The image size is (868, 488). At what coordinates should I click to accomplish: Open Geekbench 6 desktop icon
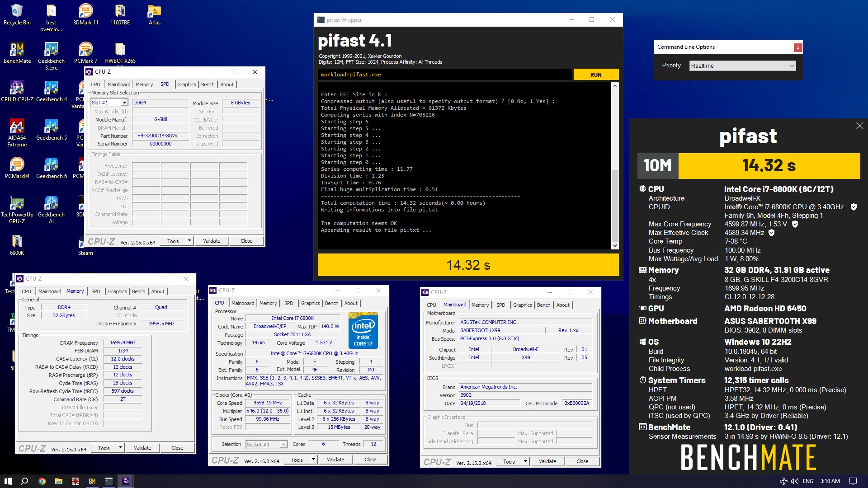pyautogui.click(x=51, y=168)
